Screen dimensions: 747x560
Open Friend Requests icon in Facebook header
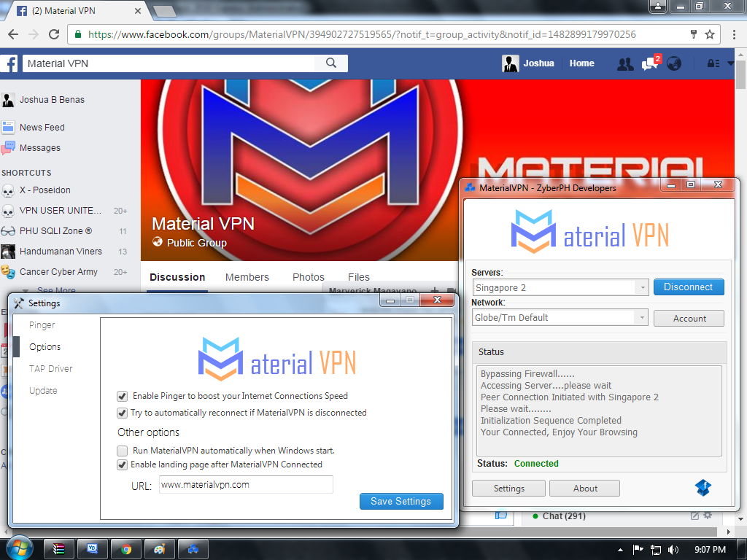point(625,63)
